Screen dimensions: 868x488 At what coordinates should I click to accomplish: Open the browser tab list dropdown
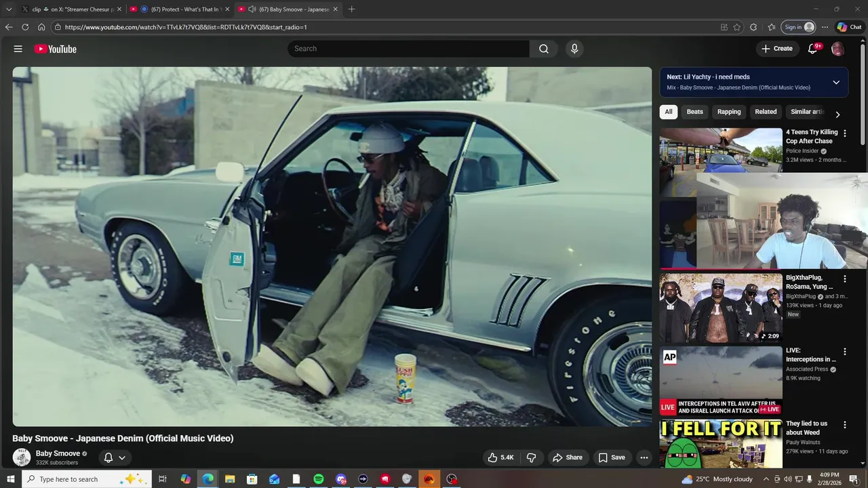(x=9, y=9)
